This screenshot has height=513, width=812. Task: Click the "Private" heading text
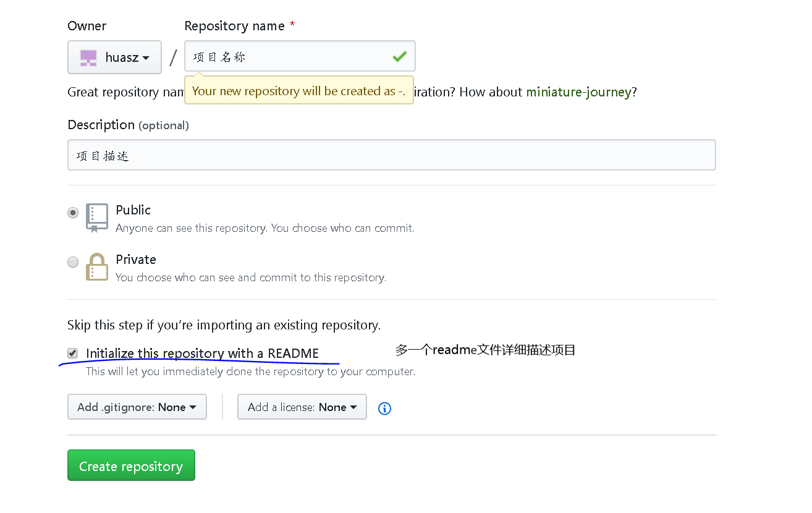point(135,260)
